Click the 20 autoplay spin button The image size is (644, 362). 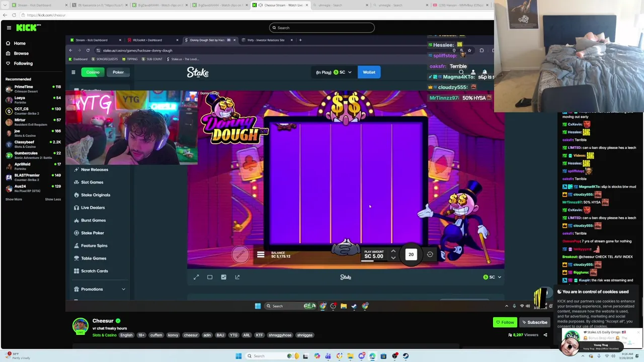(411, 254)
